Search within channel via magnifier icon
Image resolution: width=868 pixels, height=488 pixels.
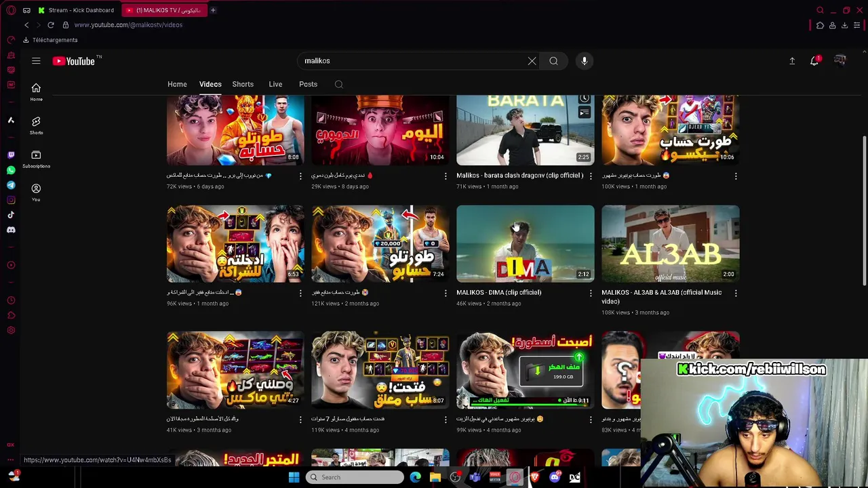tap(339, 85)
